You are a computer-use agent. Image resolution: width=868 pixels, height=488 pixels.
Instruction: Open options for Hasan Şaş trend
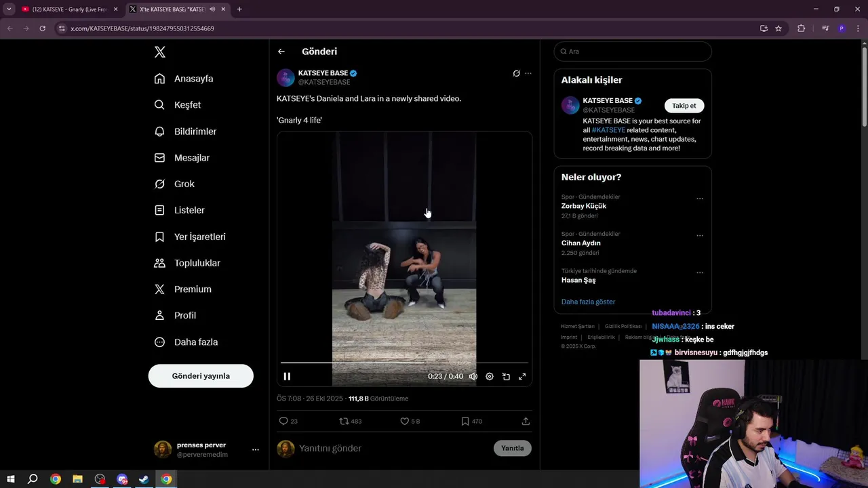(x=700, y=272)
